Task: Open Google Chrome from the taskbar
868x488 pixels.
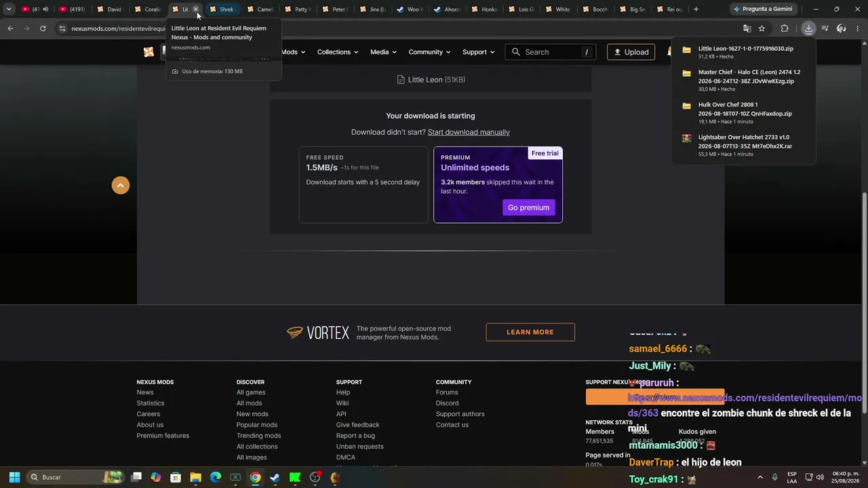Action: click(x=255, y=477)
